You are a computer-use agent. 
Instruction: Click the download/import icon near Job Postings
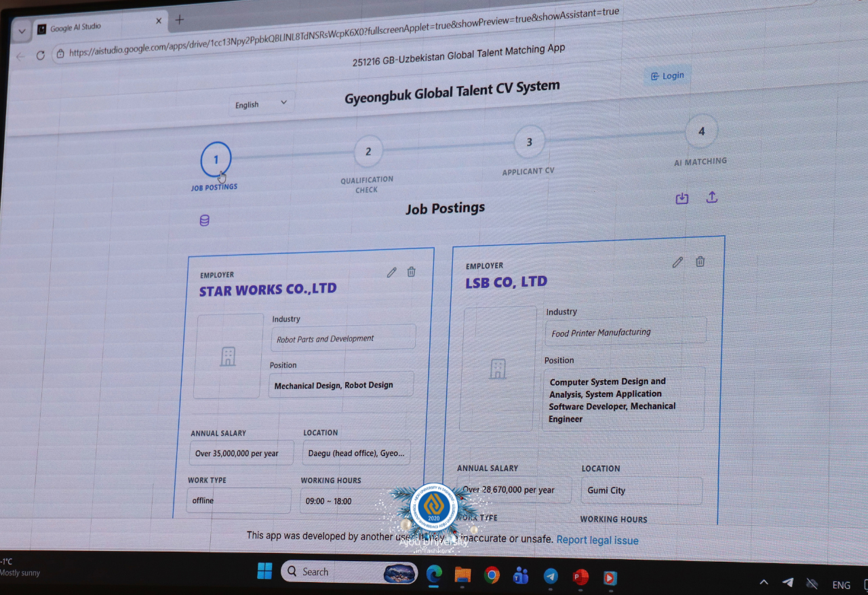click(682, 198)
